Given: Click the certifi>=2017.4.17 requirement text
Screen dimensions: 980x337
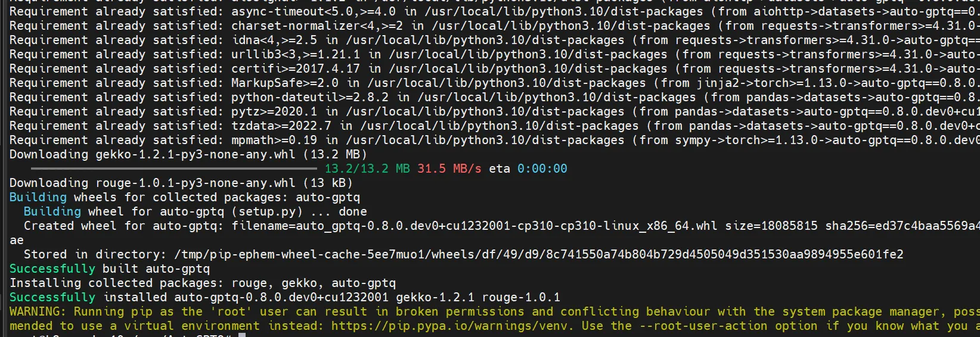Looking at the screenshot, I should [x=296, y=68].
